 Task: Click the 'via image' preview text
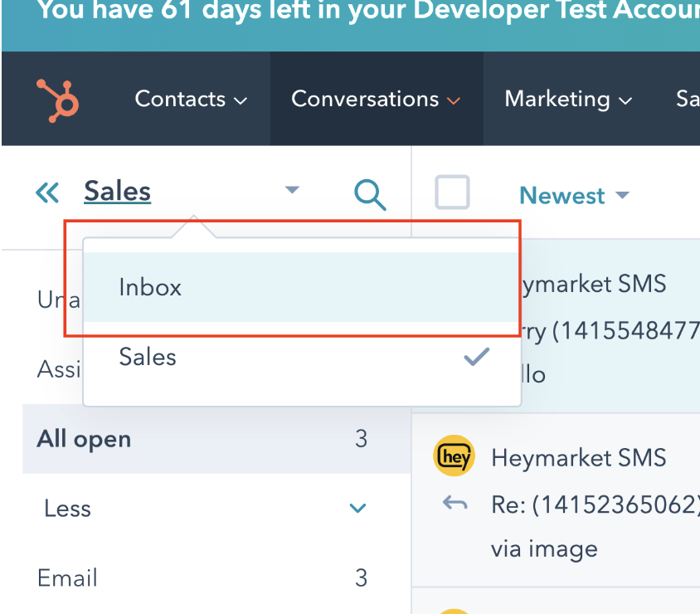[544, 548]
